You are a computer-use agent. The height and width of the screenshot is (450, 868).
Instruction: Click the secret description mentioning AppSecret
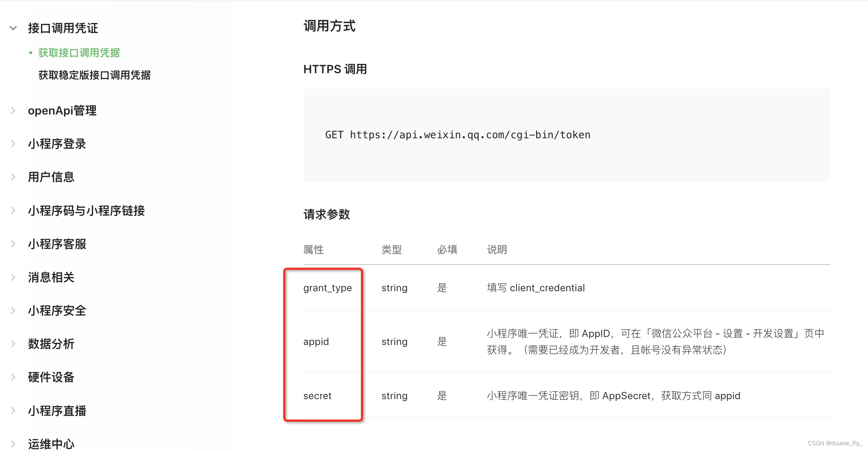pos(613,396)
